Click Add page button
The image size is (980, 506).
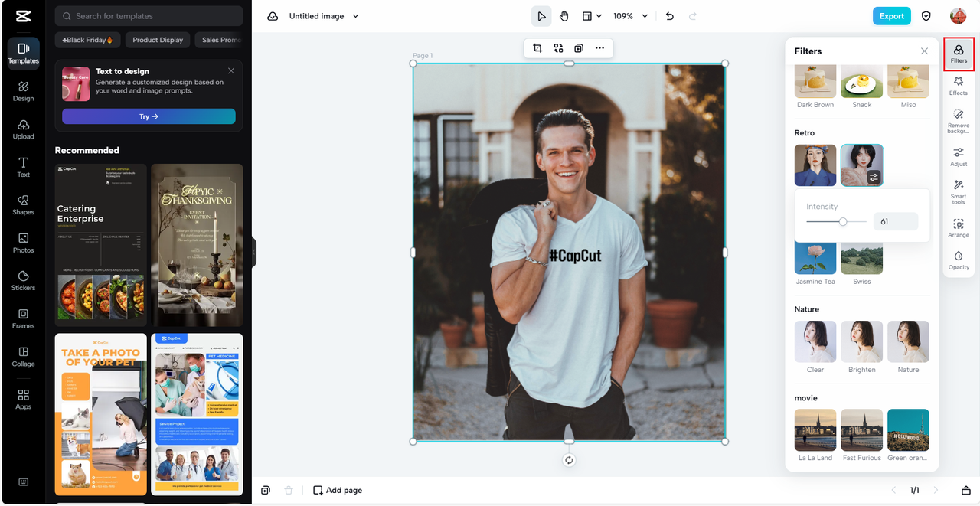click(x=338, y=490)
